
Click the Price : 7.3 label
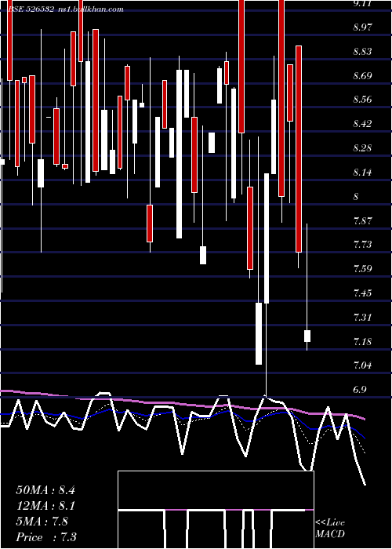coord(46,537)
